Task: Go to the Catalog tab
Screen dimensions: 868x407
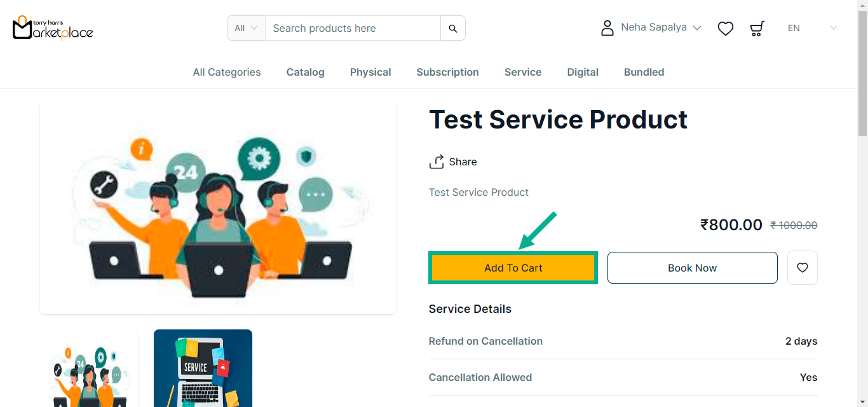Action: point(305,72)
